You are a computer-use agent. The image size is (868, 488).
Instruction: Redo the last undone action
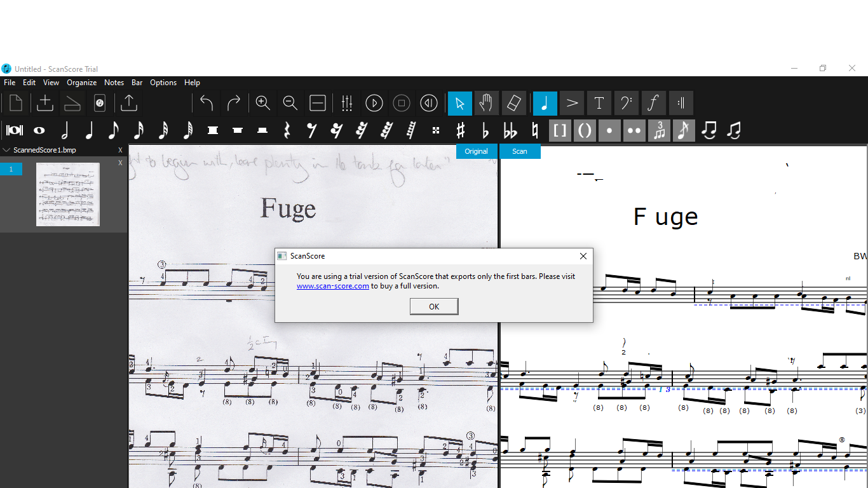[x=234, y=103]
